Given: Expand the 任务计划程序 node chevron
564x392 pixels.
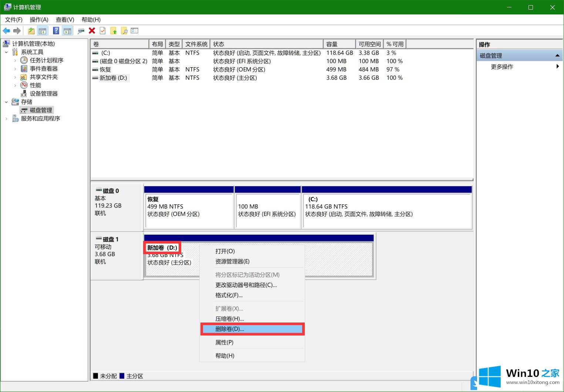Looking at the screenshot, I should coord(15,60).
